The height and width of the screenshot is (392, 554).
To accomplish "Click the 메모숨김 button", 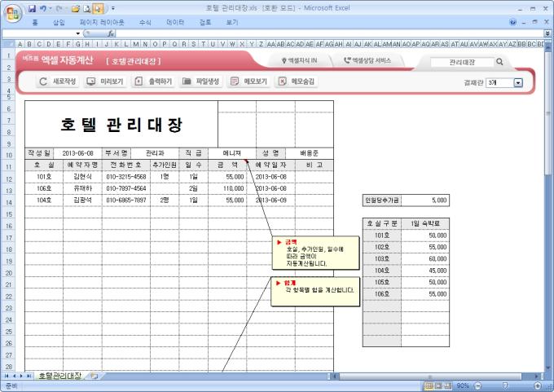I will click(x=297, y=81).
